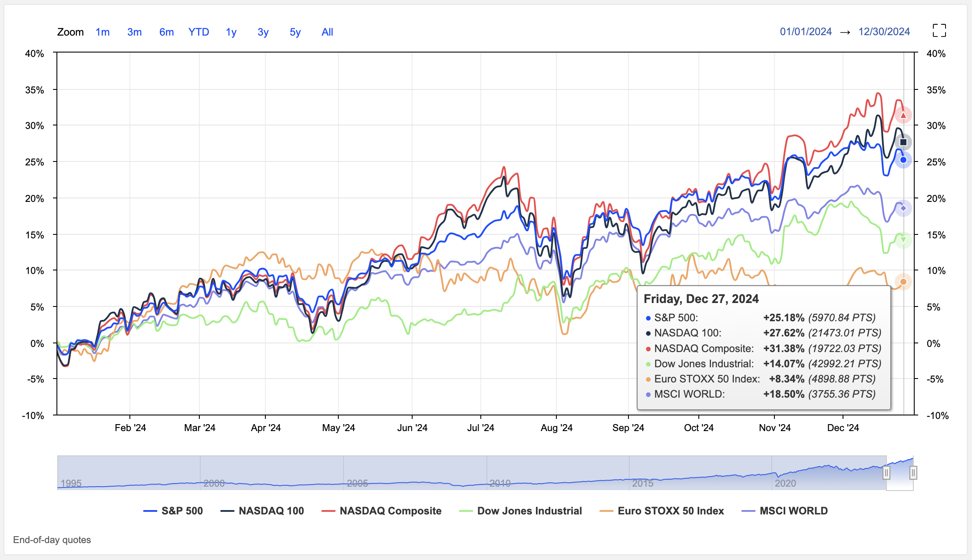Set zoom to 5y
Screen dimensions: 972x560
pyautogui.click(x=295, y=32)
